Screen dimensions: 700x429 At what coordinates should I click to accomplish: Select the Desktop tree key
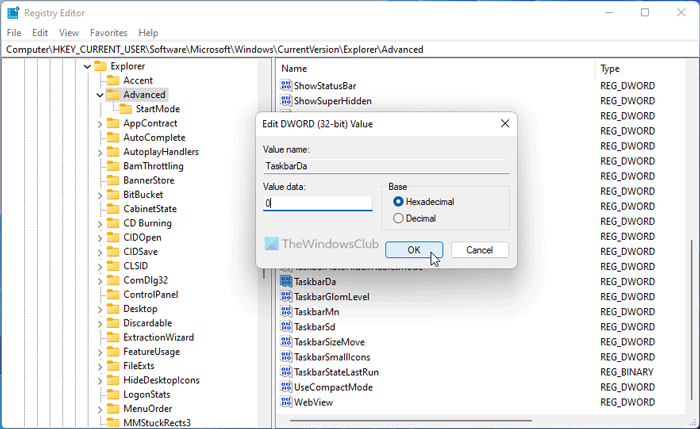coord(140,309)
